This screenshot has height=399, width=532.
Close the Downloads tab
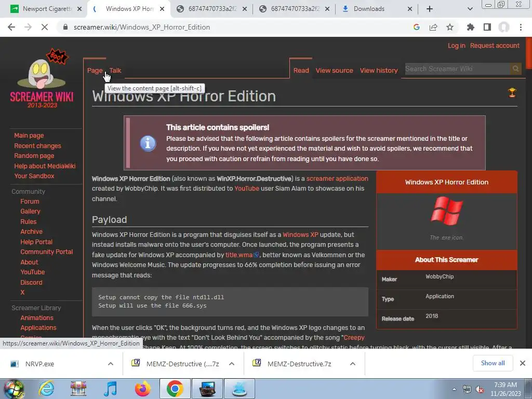tap(409, 9)
